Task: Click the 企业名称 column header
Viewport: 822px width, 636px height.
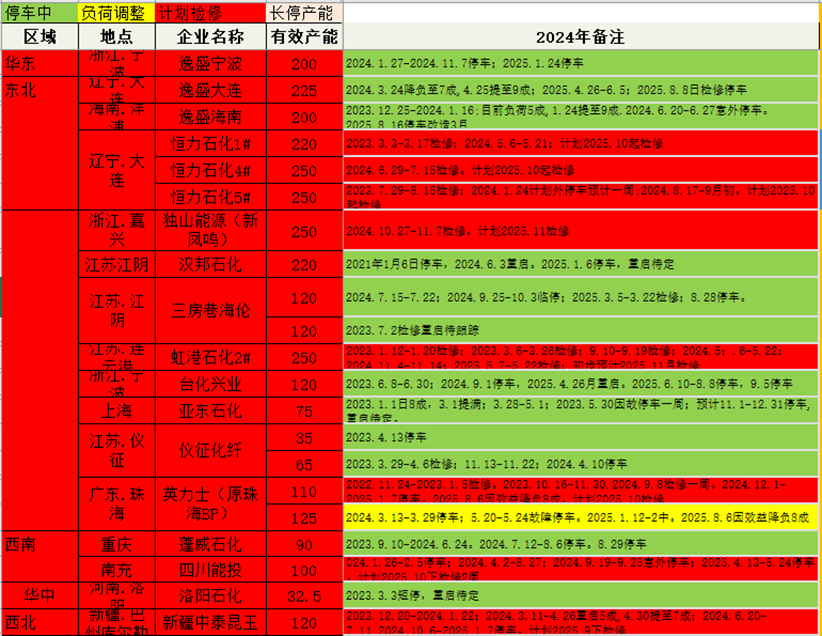Action: tap(210, 37)
